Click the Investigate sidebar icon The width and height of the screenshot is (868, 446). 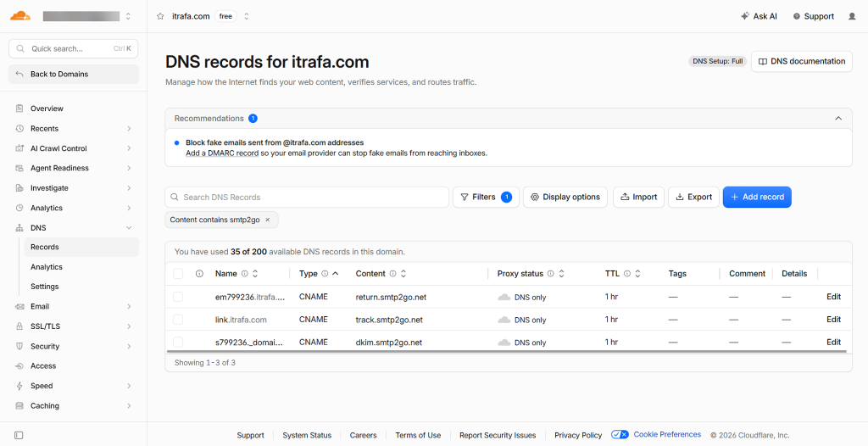point(20,188)
